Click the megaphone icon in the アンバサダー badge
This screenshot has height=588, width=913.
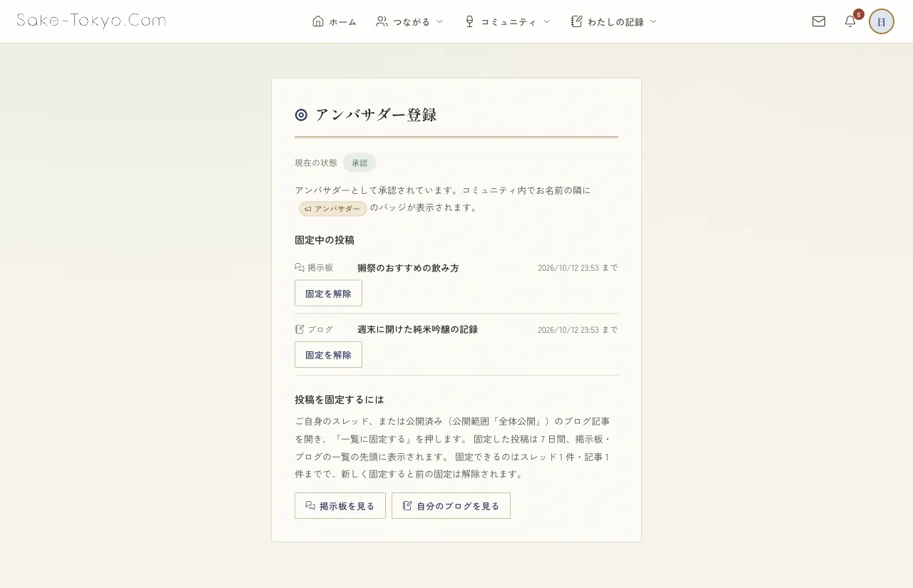pos(308,209)
